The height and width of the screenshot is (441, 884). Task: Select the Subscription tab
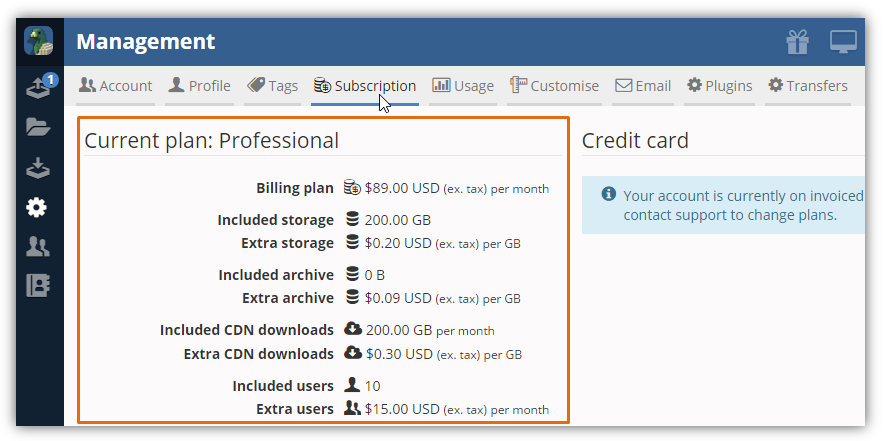(x=365, y=86)
